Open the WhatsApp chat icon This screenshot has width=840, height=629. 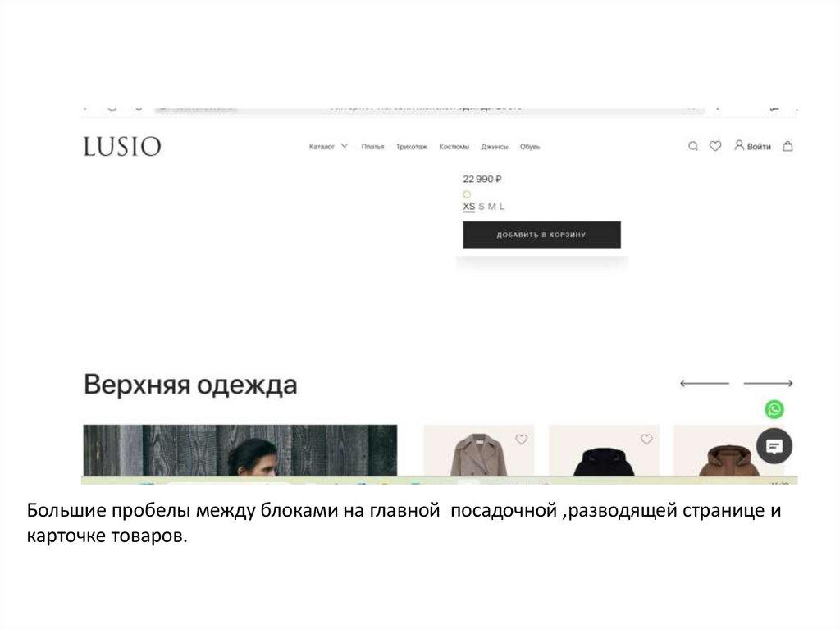click(x=774, y=409)
